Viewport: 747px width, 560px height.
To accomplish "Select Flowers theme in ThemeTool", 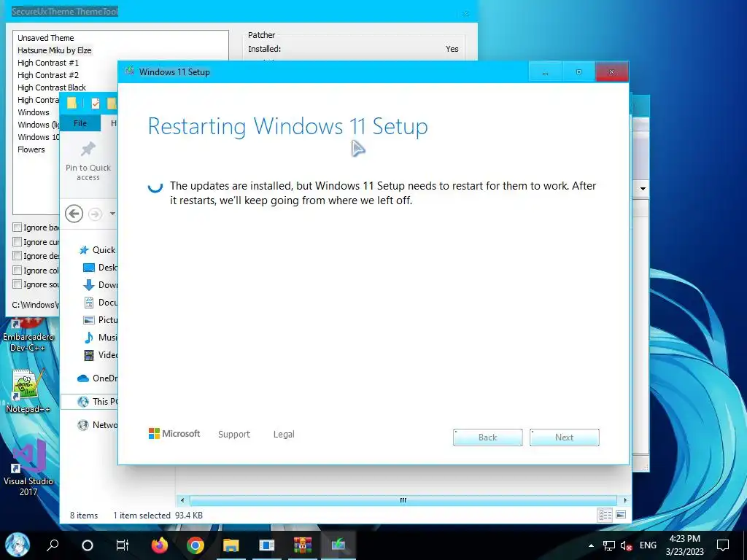I will pos(31,149).
